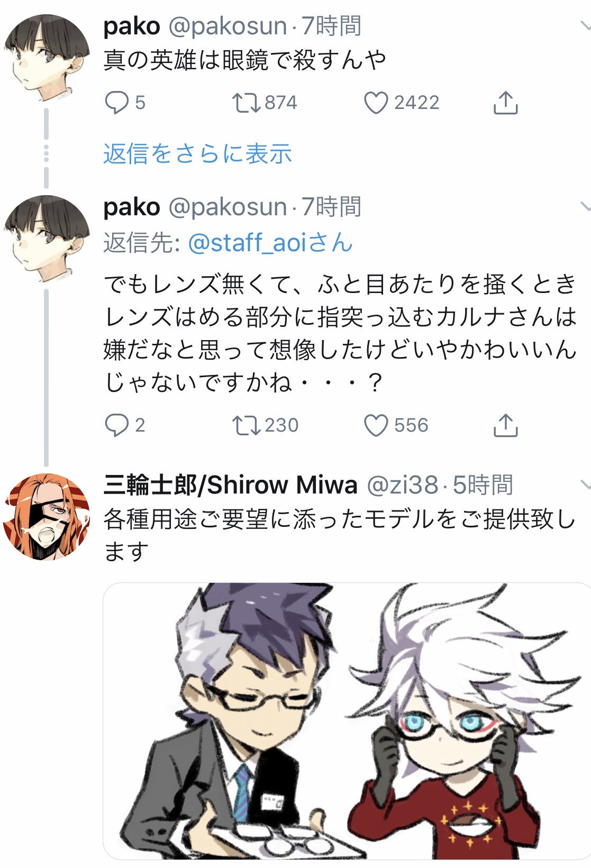Share pako's second tweet
The height and width of the screenshot is (868, 591).
(x=505, y=425)
